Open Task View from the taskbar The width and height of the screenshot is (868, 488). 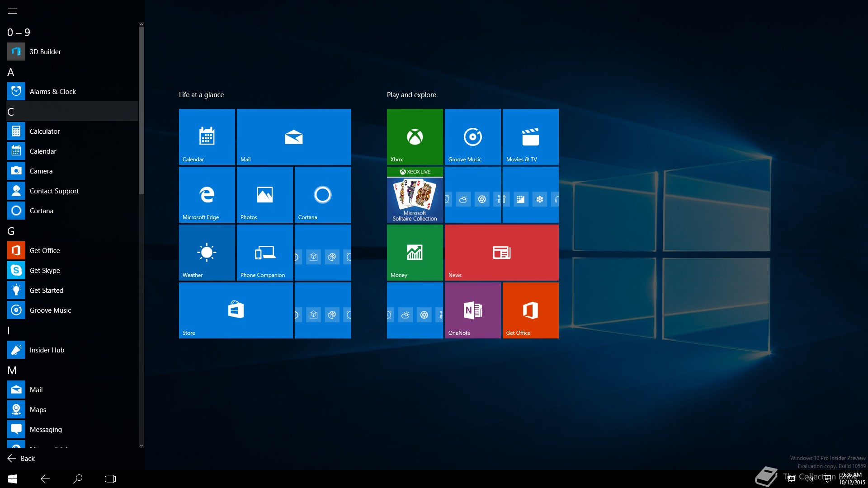(110, 479)
